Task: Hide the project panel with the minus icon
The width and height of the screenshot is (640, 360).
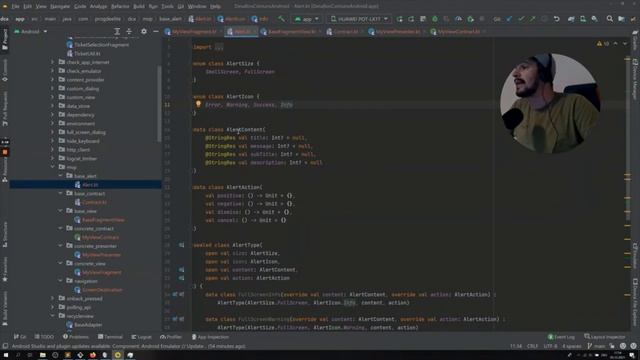Action: (x=156, y=31)
